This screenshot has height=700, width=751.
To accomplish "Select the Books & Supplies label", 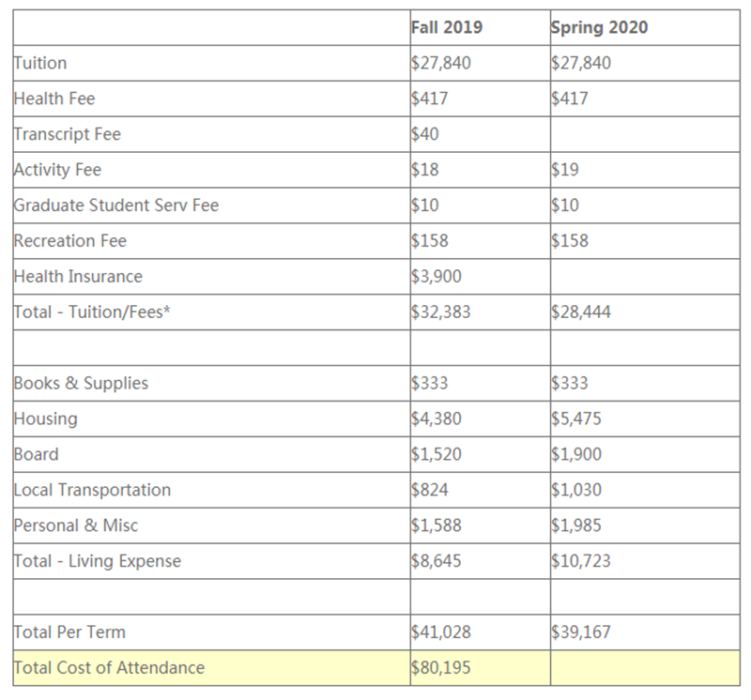I will click(x=81, y=384).
